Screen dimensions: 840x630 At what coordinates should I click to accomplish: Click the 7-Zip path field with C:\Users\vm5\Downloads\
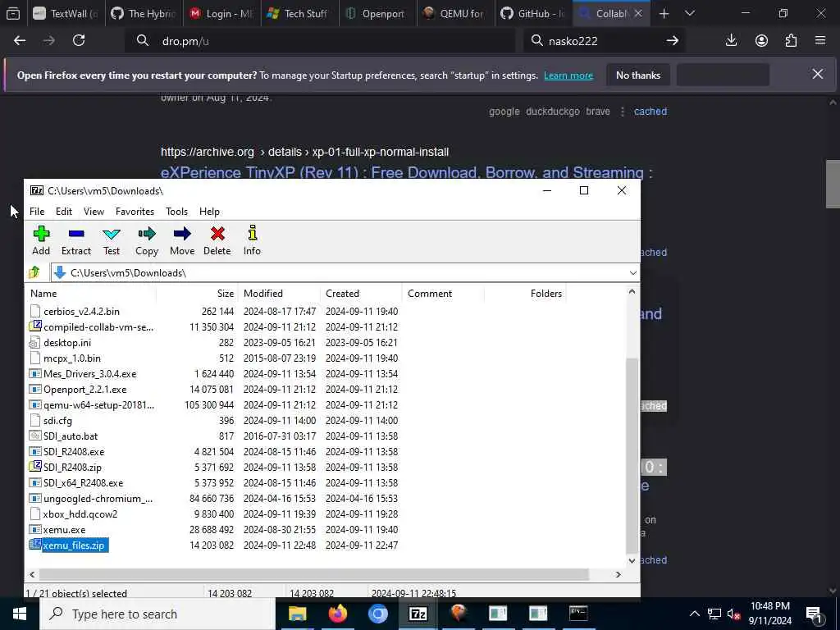(344, 273)
